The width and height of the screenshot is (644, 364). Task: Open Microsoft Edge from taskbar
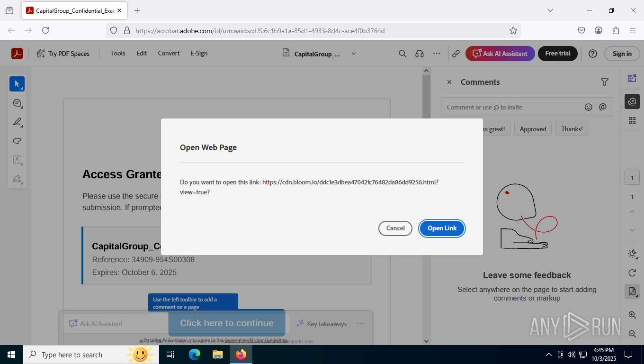pos(194,355)
